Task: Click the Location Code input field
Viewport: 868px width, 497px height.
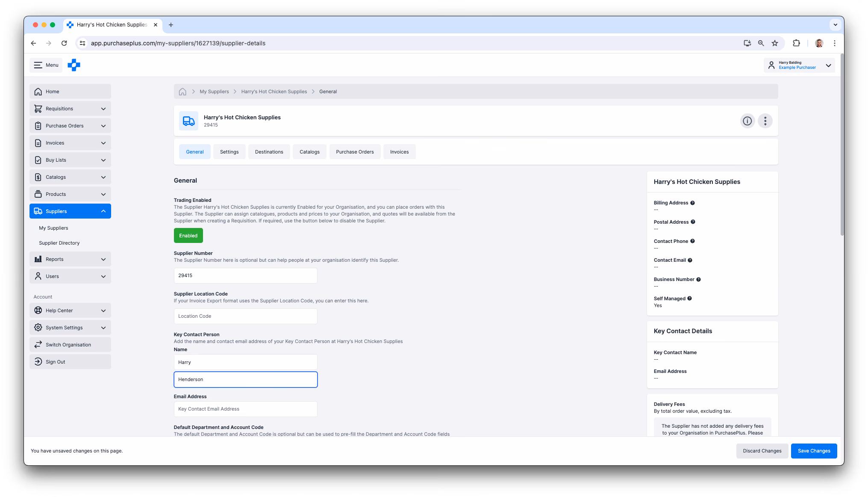Action: (246, 316)
